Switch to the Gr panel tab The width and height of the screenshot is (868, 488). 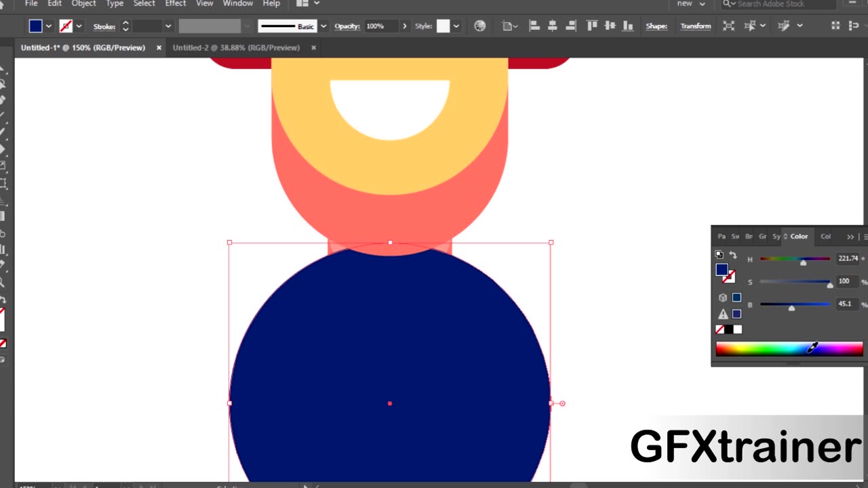pos(762,236)
